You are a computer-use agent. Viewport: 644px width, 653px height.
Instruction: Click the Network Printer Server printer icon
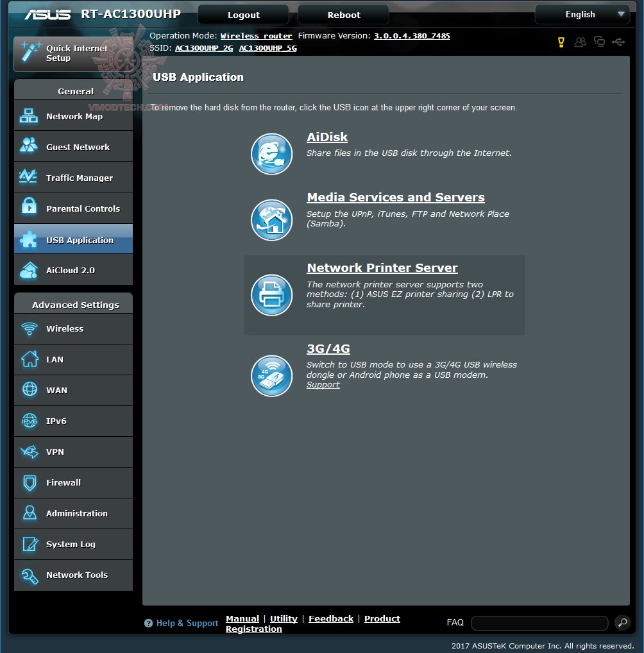(x=271, y=295)
